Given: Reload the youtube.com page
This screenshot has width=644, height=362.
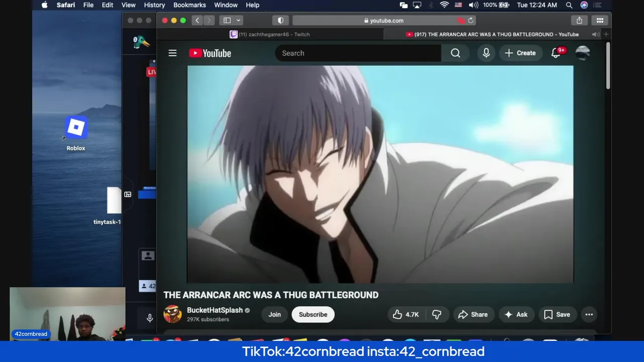Looking at the screenshot, I should [470, 21].
